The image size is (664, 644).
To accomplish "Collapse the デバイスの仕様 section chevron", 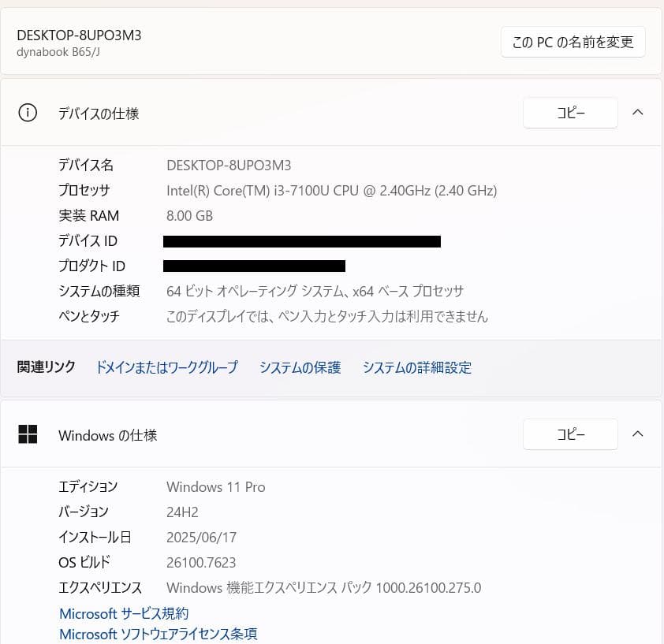I will pos(637,112).
